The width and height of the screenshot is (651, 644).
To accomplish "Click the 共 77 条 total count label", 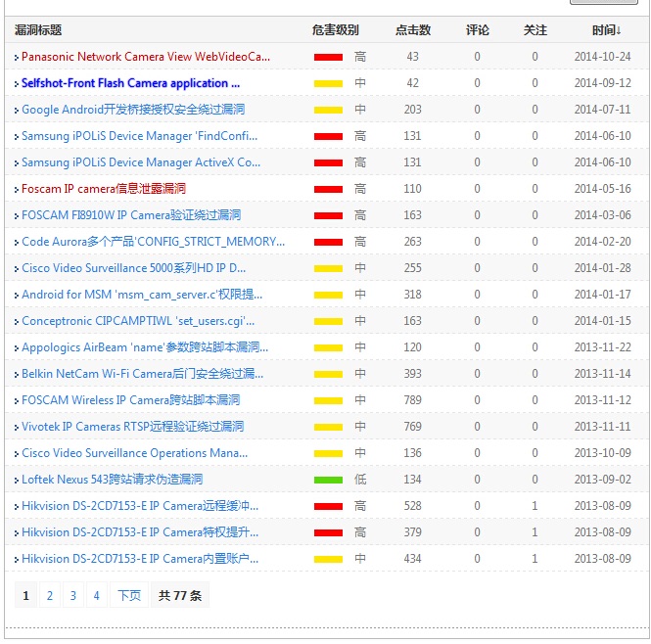I will [x=180, y=595].
